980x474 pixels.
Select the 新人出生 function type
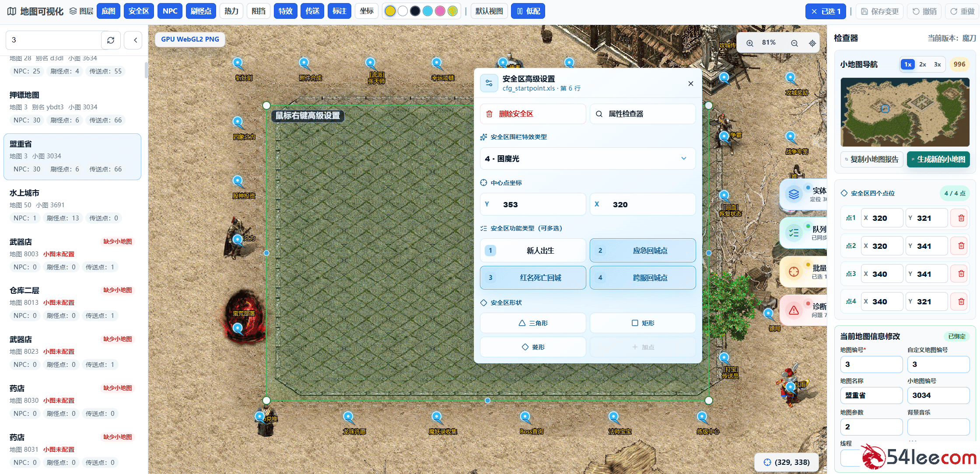(533, 251)
